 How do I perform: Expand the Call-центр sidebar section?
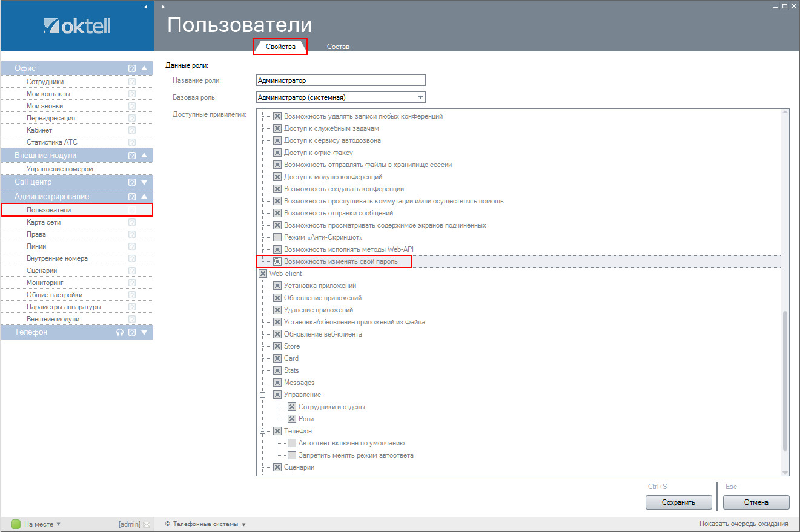[x=144, y=182]
